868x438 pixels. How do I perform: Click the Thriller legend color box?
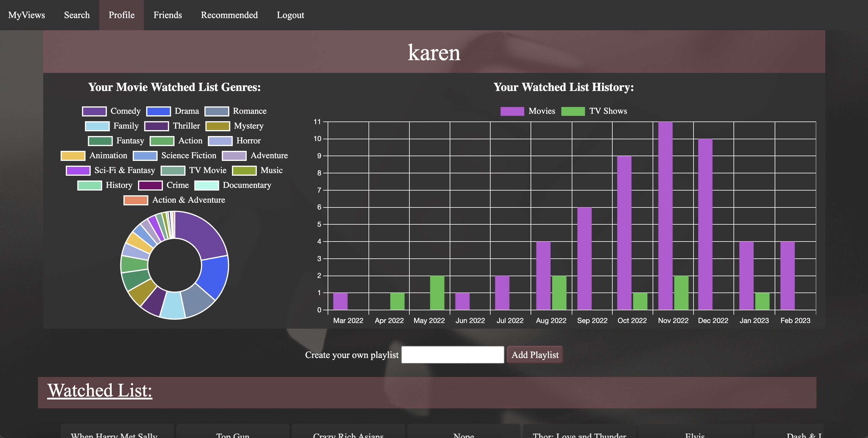pos(156,126)
